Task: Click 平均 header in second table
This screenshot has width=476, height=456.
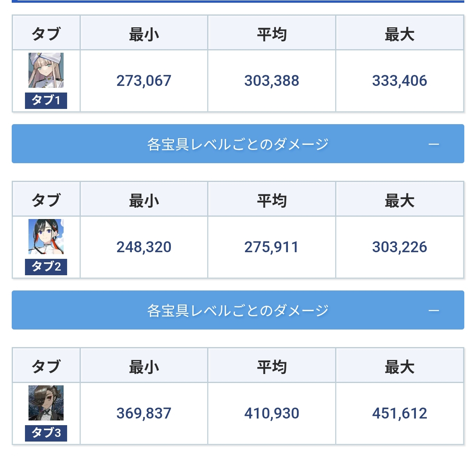Action: (x=272, y=201)
